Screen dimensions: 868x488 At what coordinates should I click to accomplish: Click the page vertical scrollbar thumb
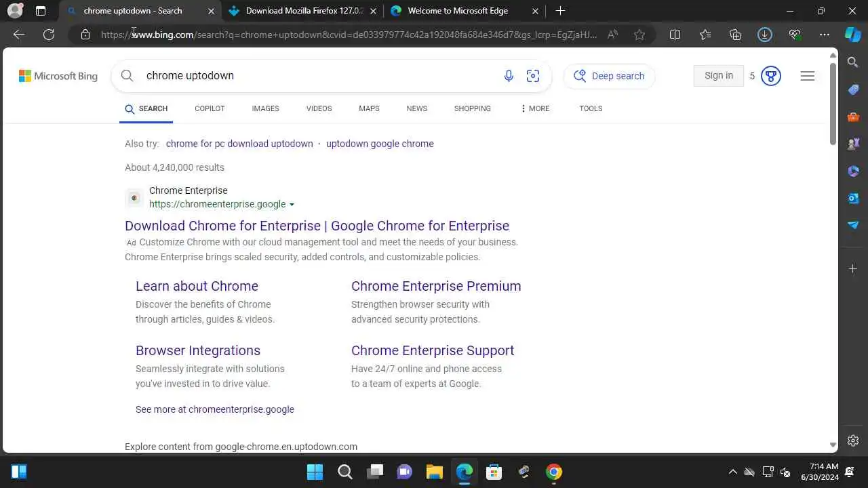(833, 103)
